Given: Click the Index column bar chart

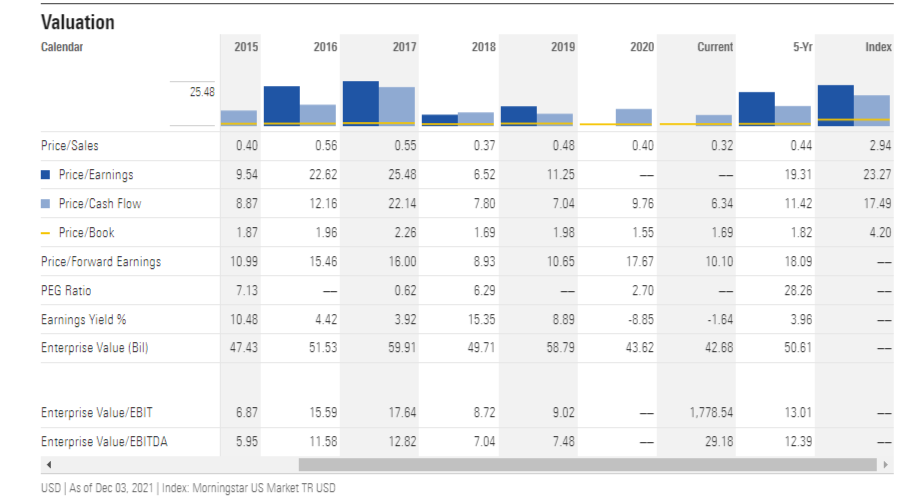Looking at the screenshot, I should [x=854, y=104].
